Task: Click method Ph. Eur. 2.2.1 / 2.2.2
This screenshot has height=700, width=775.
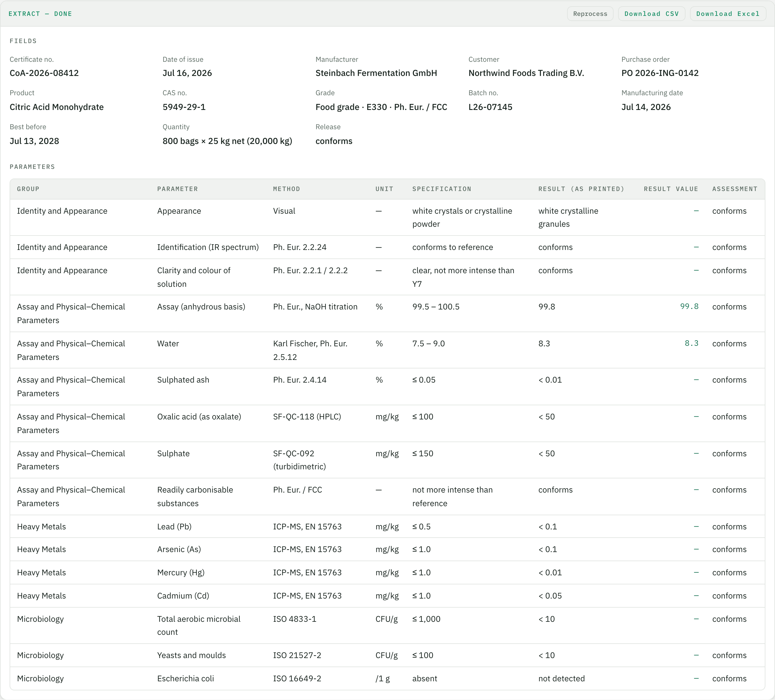Action: point(310,271)
